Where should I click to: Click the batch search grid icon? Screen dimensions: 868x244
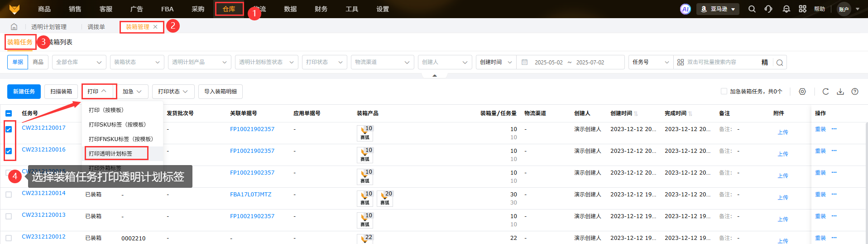(x=681, y=62)
